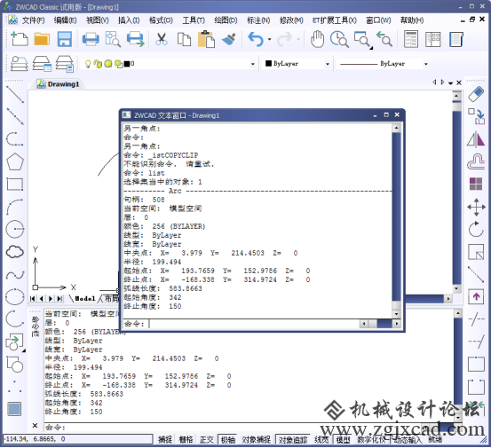Toggle 捕捉 snap mode in status bar
The width and height of the screenshot is (491, 448).
point(165,440)
